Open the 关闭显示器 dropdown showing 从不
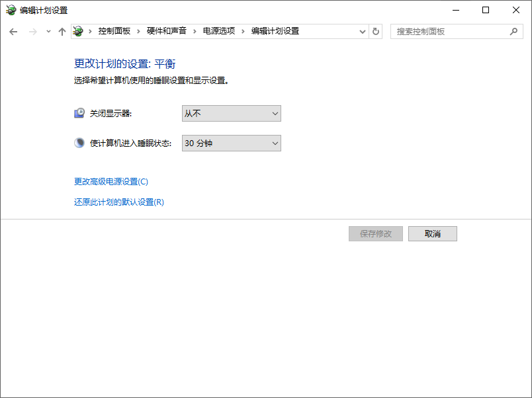Screen dimensions: 532x398 [230, 113]
